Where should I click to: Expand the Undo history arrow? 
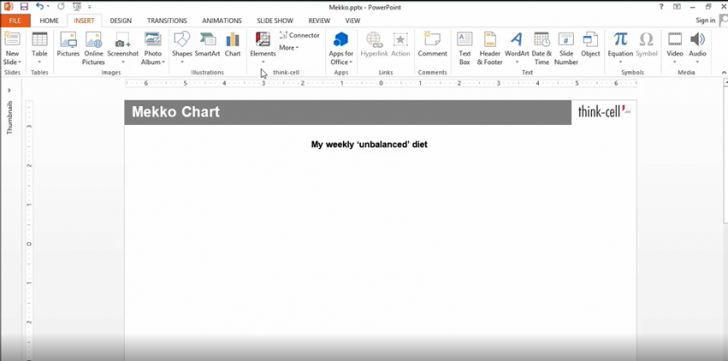(48, 6)
